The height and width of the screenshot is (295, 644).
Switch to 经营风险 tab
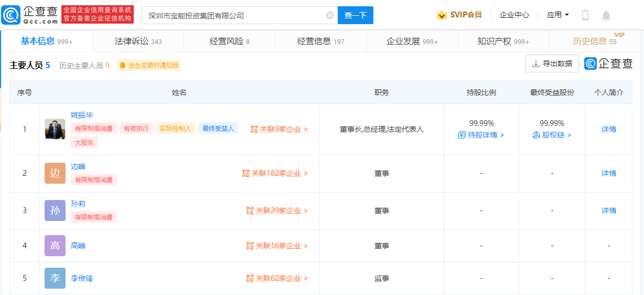229,41
